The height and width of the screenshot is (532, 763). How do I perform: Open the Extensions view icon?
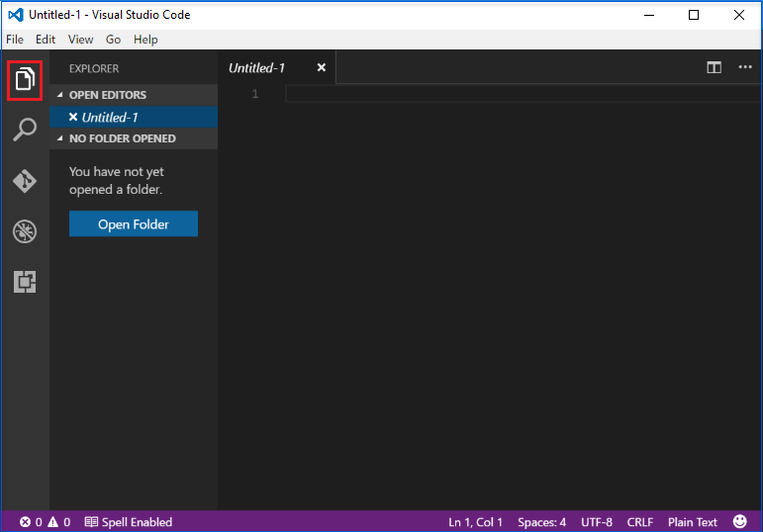tap(25, 282)
